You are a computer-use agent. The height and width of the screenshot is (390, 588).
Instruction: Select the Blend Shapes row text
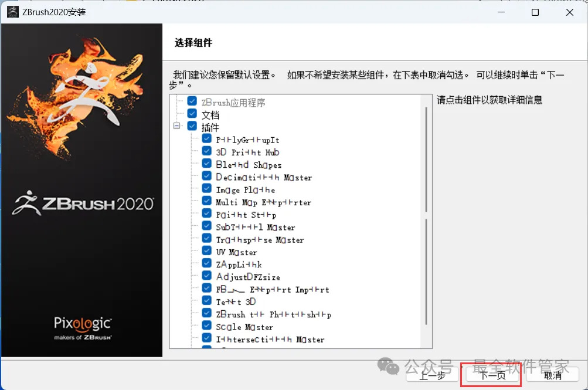click(249, 165)
